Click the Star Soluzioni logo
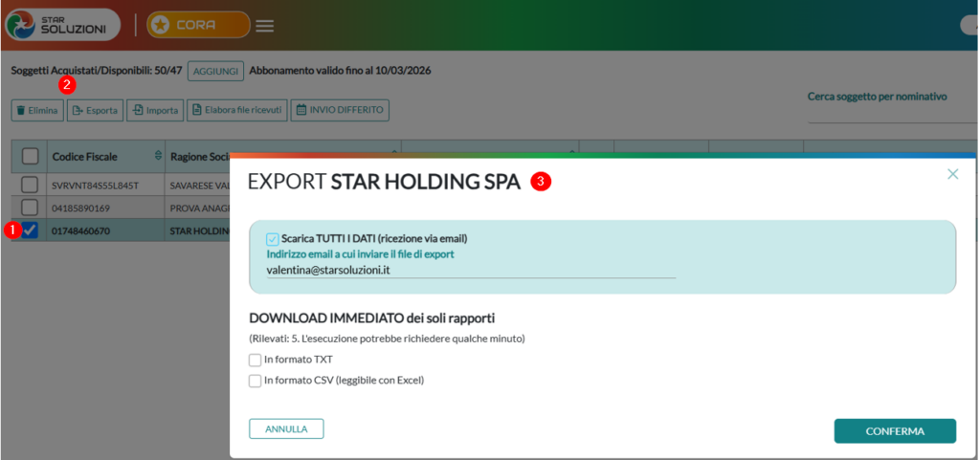The image size is (980, 460). (x=62, y=25)
